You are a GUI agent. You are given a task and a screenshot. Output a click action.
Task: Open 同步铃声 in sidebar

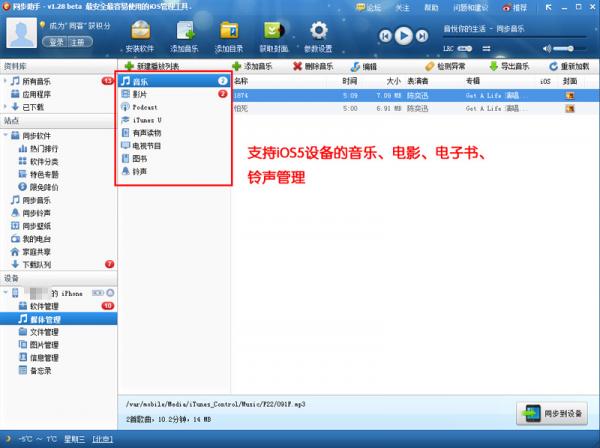(x=31, y=213)
